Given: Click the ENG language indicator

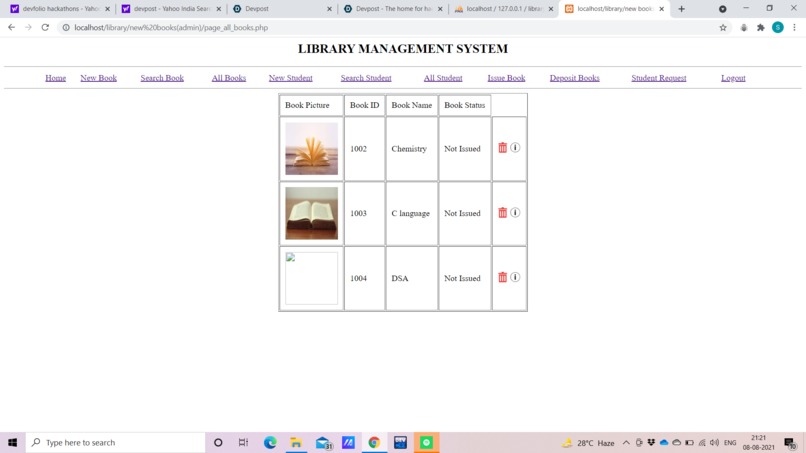Looking at the screenshot, I should click(x=730, y=443).
